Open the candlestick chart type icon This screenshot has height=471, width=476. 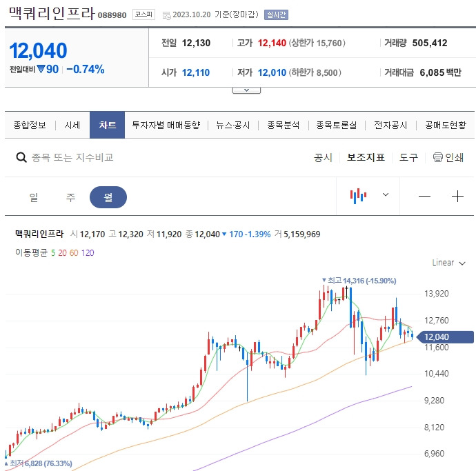pos(358,196)
